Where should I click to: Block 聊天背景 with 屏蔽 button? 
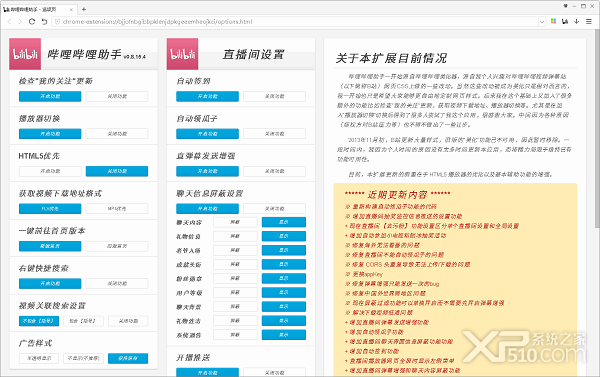[235, 307]
